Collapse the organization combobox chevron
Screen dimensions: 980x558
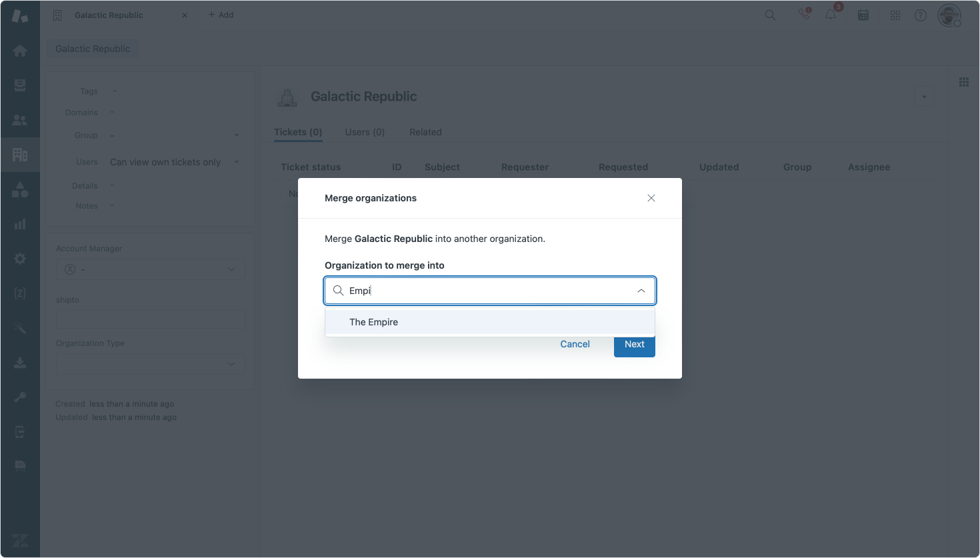pyautogui.click(x=641, y=291)
